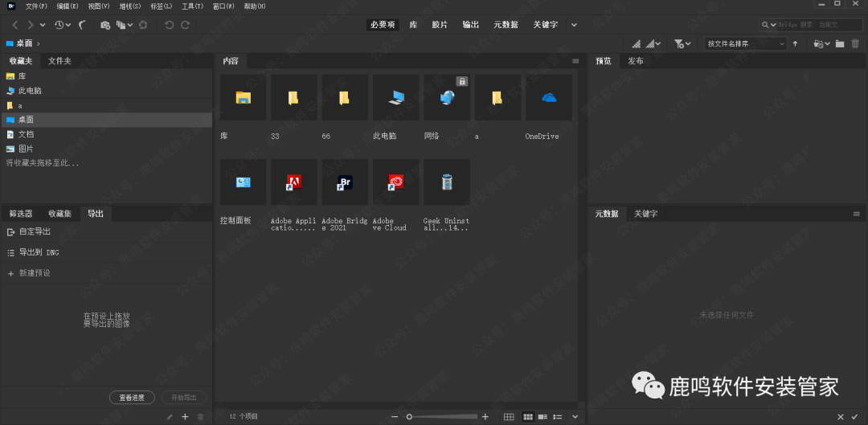Open the 按文件名排序 sort dropdown
The image size is (868, 425).
[746, 43]
